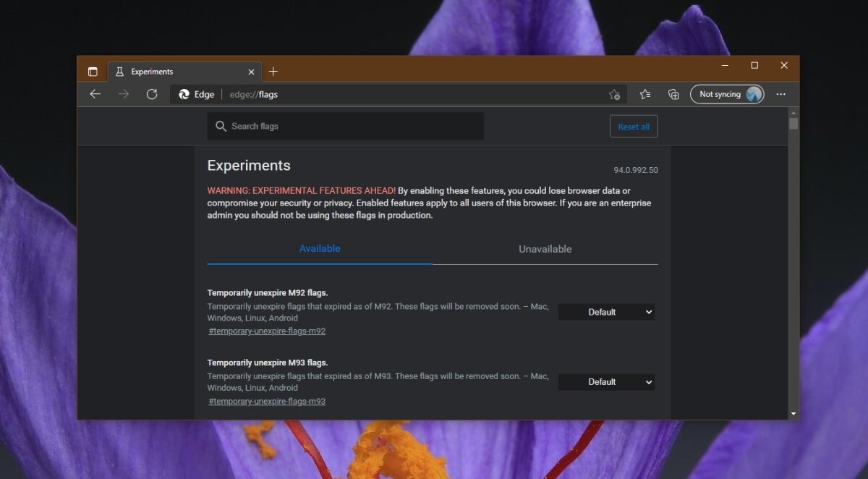Screen dimensions: 868x479
Task: Open a new browser tab with the plus
Action: pyautogui.click(x=273, y=71)
